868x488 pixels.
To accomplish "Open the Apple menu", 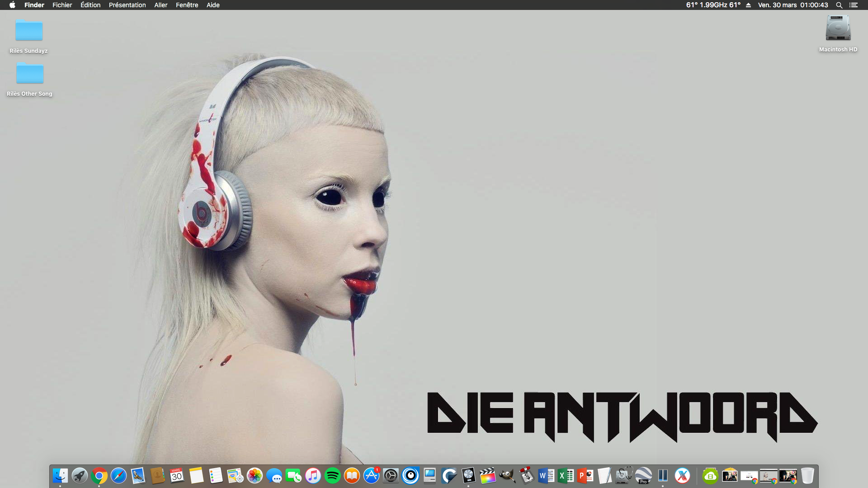I will (x=12, y=5).
